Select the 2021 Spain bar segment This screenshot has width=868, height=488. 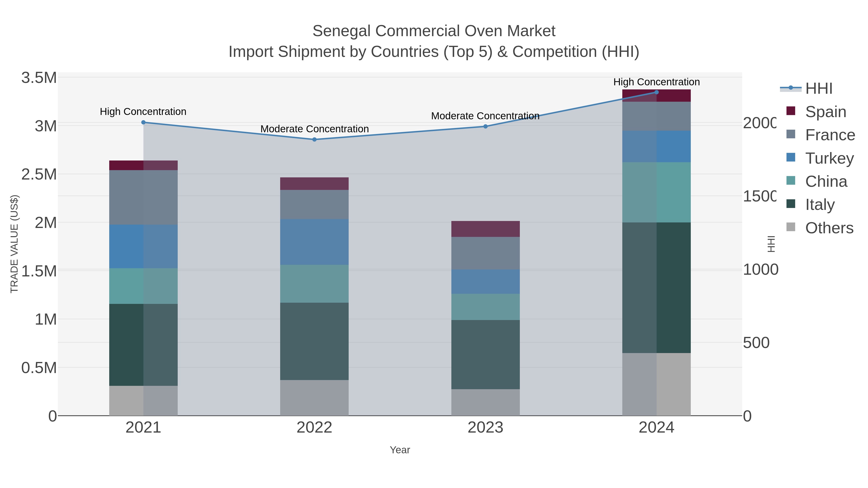[x=143, y=165]
